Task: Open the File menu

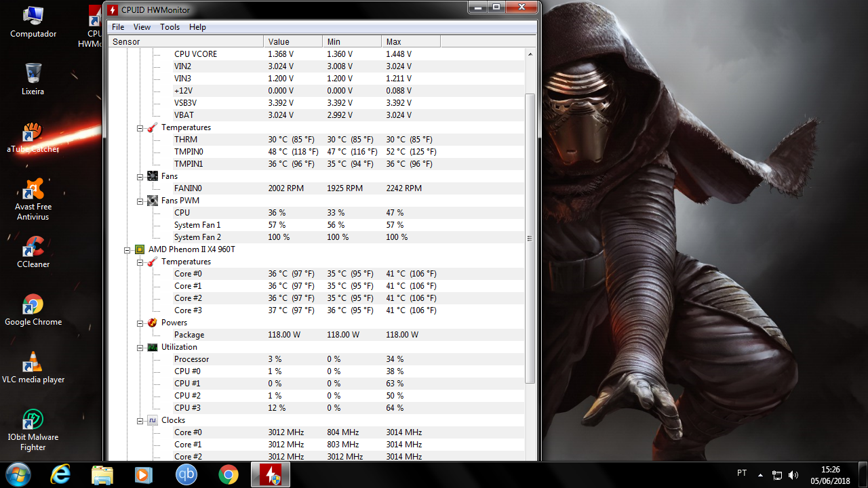Action: tap(118, 27)
